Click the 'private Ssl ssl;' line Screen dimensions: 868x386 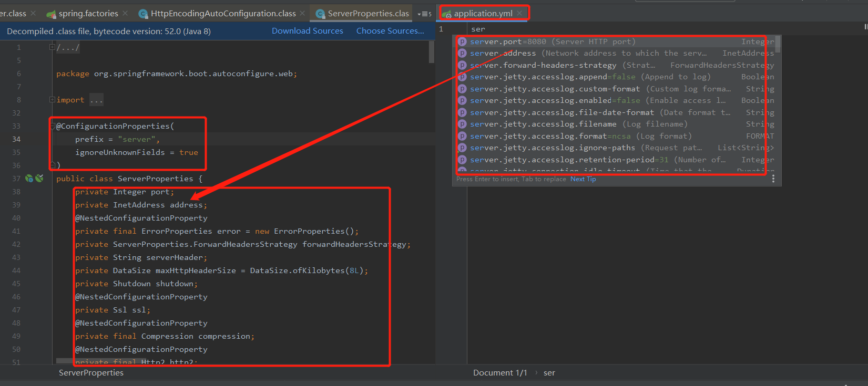pyautogui.click(x=113, y=310)
